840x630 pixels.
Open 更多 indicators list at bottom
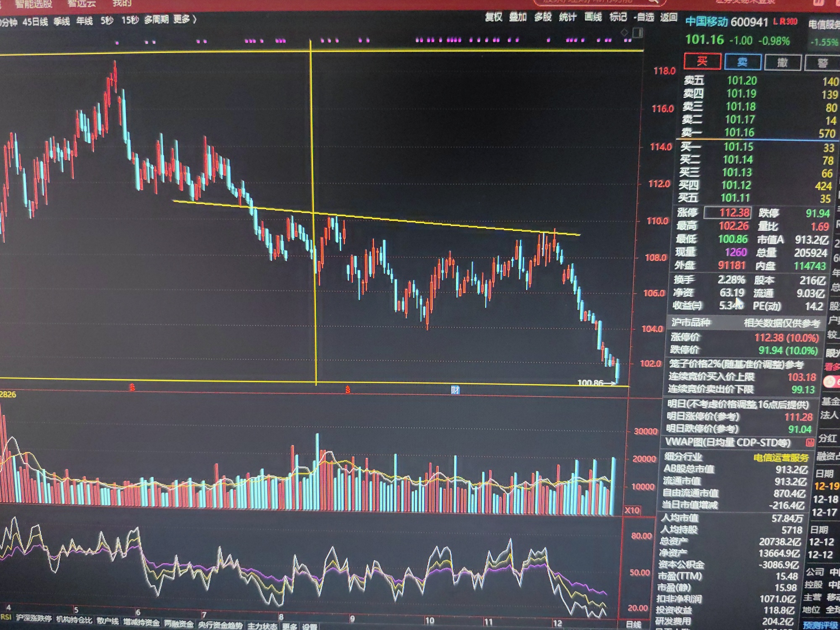tap(289, 626)
